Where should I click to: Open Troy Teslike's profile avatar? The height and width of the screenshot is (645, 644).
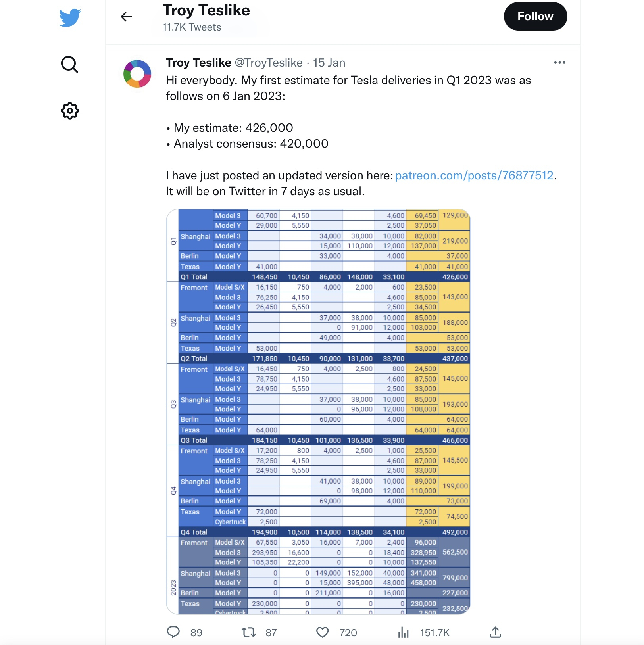pos(137,74)
